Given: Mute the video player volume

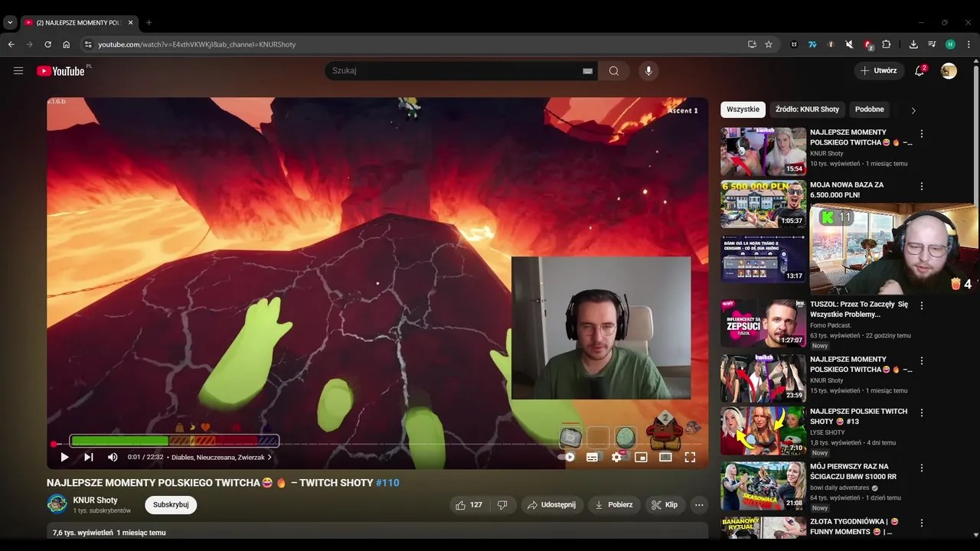Looking at the screenshot, I should [113, 457].
